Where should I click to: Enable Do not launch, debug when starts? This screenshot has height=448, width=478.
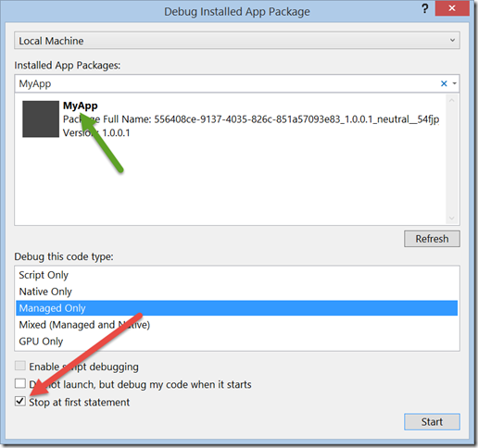pos(20,383)
